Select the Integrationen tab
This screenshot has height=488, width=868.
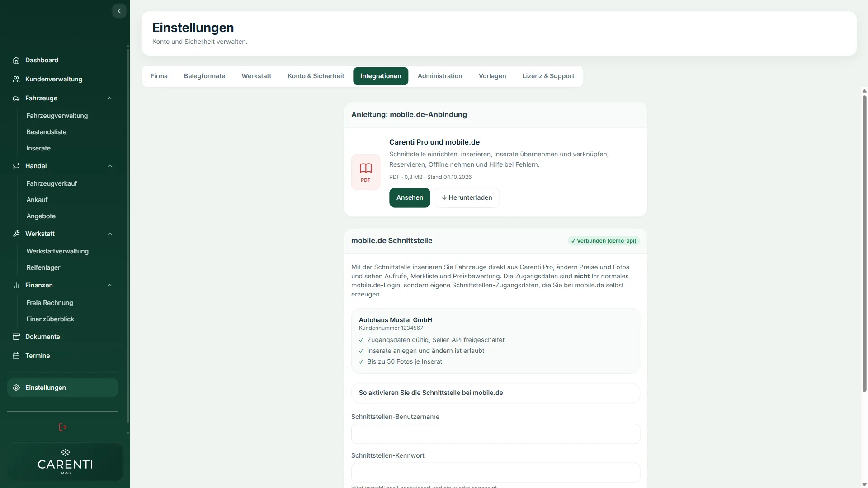[x=381, y=76]
